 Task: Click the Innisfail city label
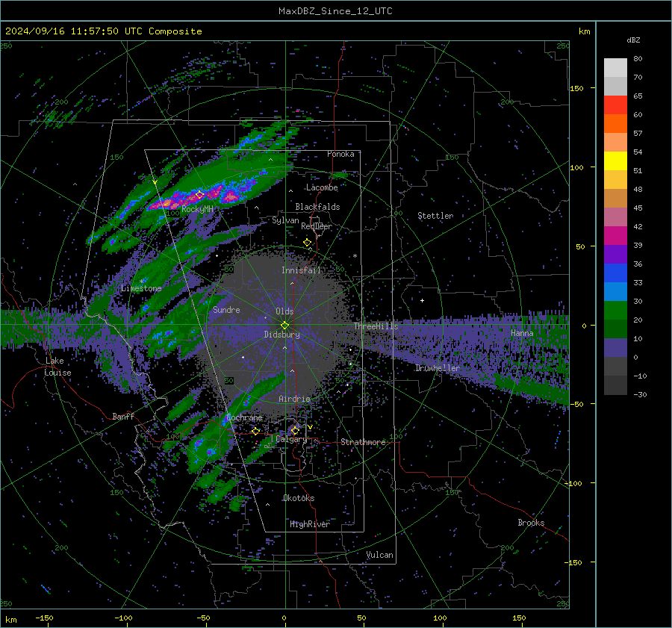pos(301,270)
